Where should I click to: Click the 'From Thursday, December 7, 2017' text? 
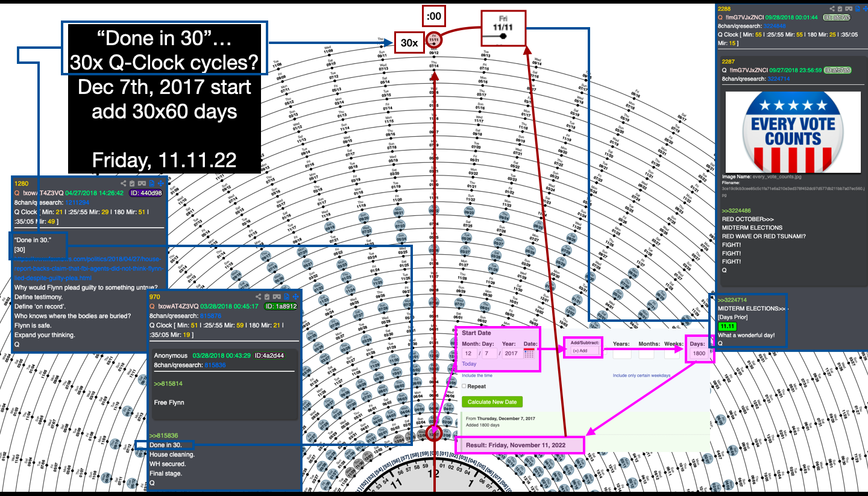point(500,418)
